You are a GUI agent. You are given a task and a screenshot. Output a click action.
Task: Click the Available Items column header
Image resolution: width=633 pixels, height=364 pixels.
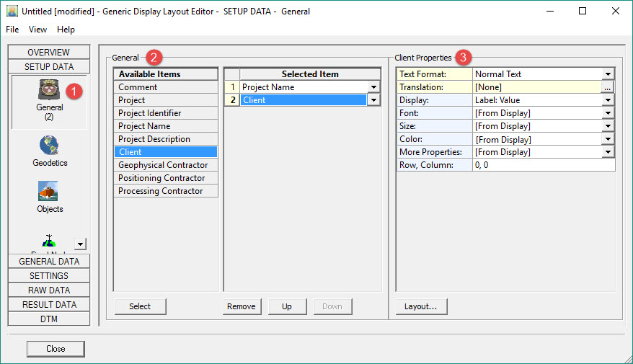(166, 74)
